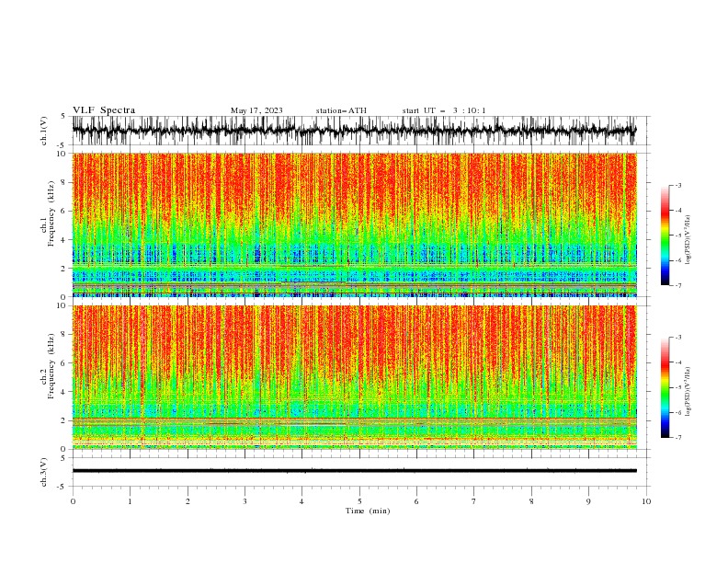Click the 8 kHz tick on ch.1 frequency axis
This screenshot has height=563, width=728.
[65, 182]
